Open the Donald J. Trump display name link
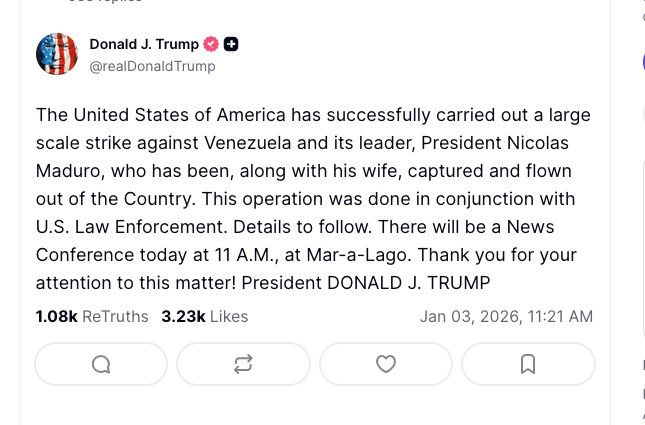The width and height of the screenshot is (645, 425). (x=144, y=44)
